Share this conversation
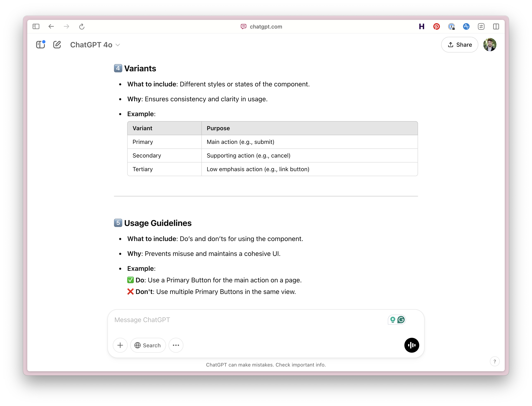This screenshot has width=532, height=406. (459, 44)
